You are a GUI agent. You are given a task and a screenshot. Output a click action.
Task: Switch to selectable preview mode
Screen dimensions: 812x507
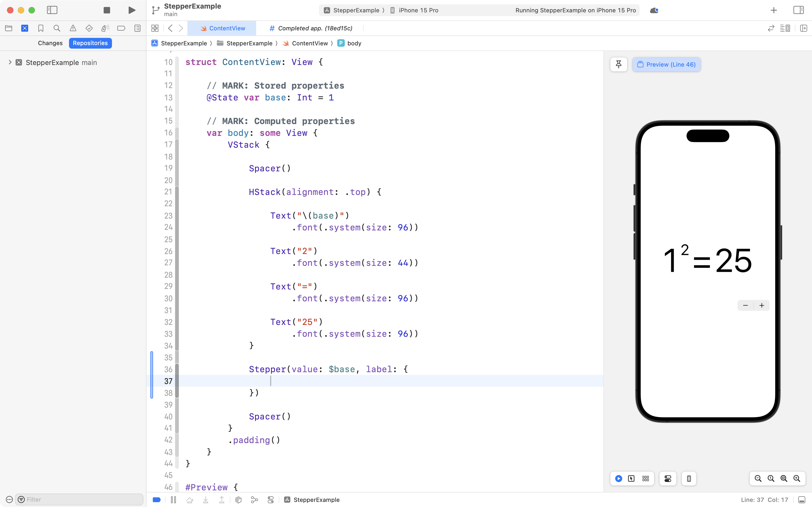point(631,479)
